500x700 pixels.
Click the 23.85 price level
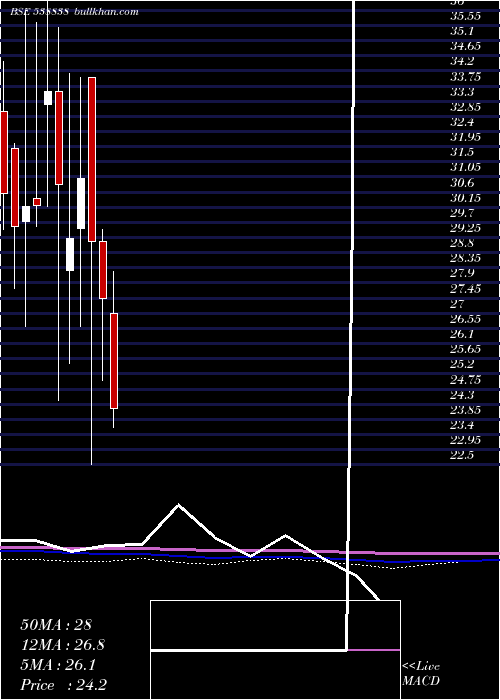click(466, 410)
